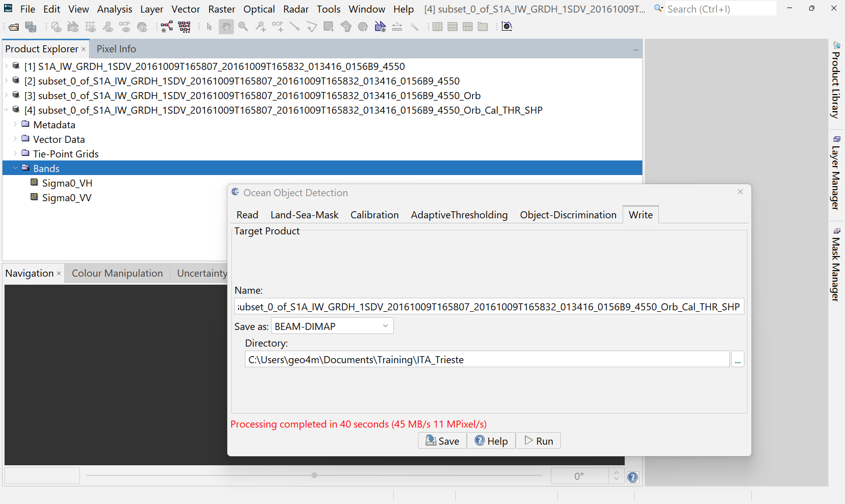This screenshot has width=845, height=504.
Task: Switch to the Pixel Info tab
Action: 116,49
